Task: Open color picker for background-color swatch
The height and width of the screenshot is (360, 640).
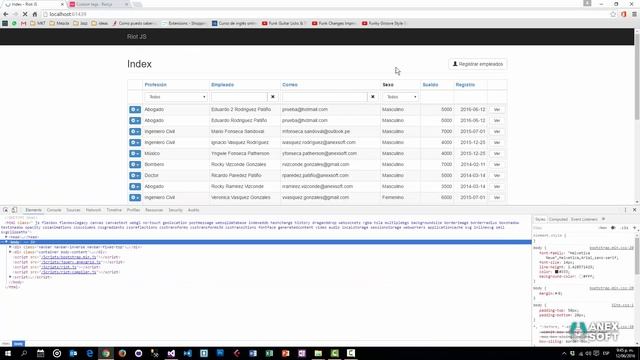Action: coord(580,277)
